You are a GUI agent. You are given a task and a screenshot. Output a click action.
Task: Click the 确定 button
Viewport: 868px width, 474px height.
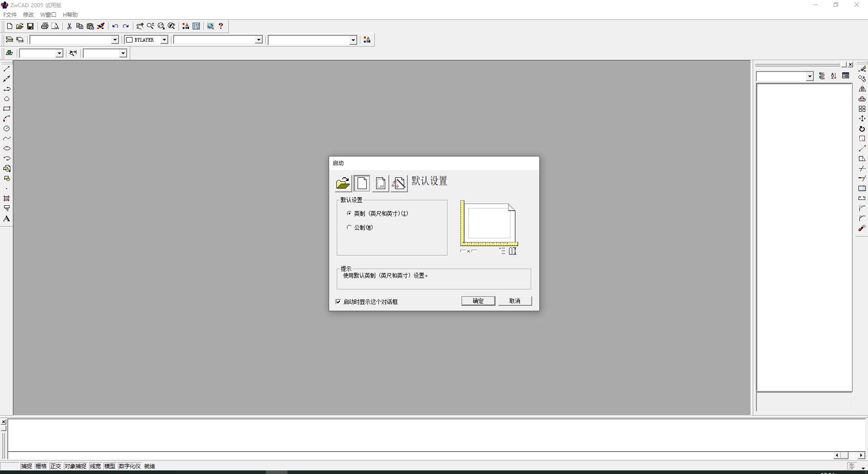click(x=478, y=301)
